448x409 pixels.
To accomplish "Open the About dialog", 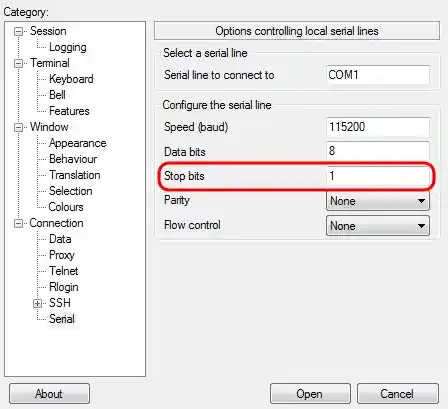I will click(49, 394).
